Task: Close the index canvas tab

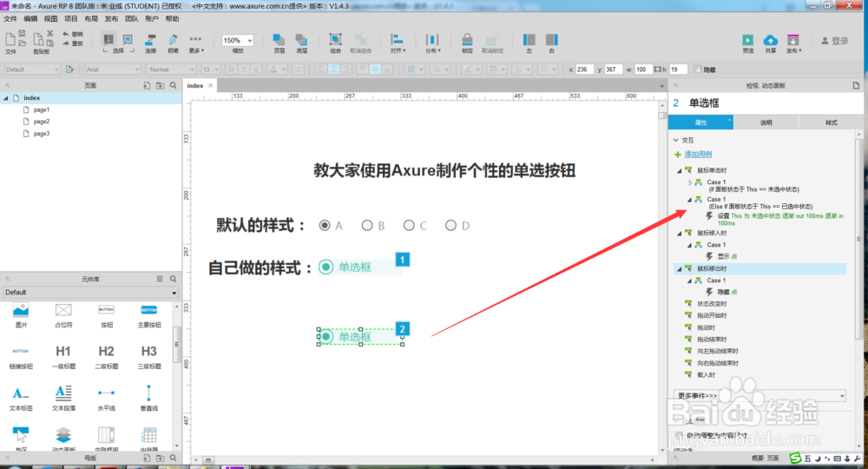Action: point(210,85)
